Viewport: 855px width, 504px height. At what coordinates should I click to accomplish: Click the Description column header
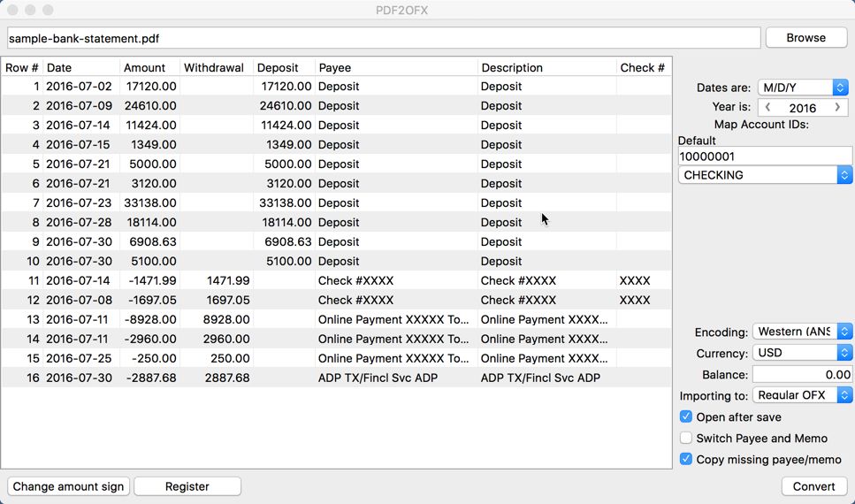[x=547, y=67]
